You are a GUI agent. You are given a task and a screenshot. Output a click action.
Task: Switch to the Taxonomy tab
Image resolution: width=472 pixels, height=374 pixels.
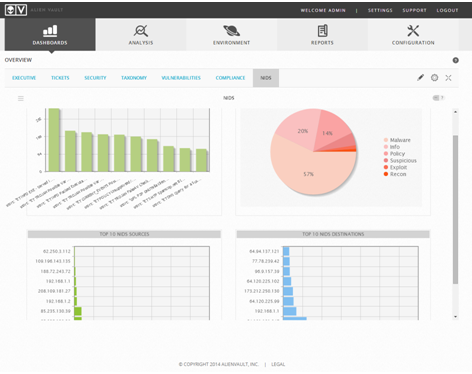click(134, 78)
